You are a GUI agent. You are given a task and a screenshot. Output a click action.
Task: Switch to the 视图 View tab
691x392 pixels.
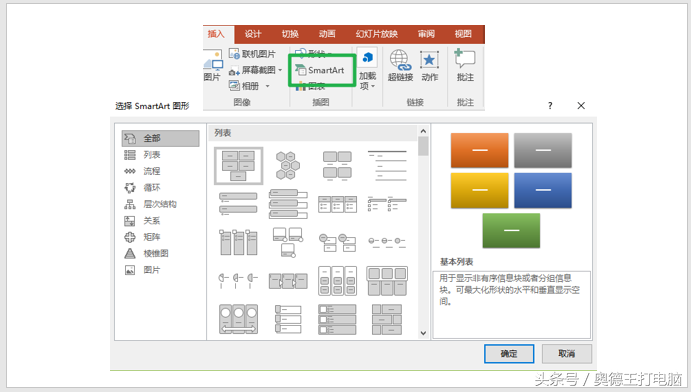[463, 34]
